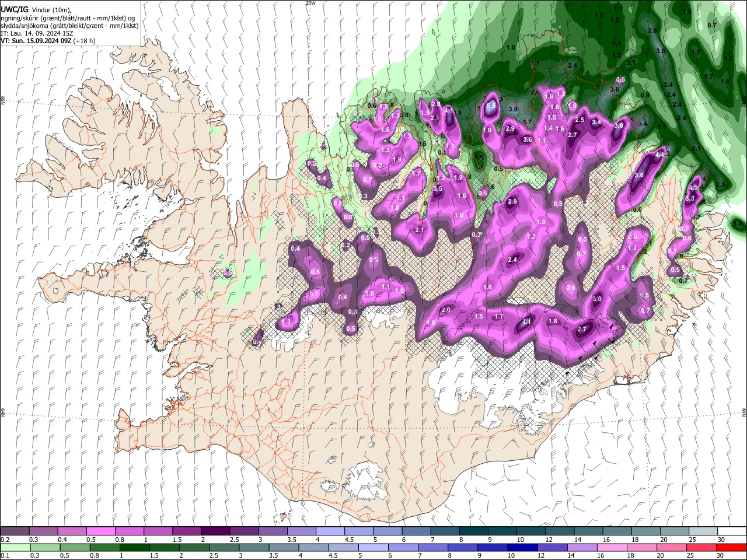Click the 3.3 snowfall value on the map
The image size is (747, 560).
(690, 198)
